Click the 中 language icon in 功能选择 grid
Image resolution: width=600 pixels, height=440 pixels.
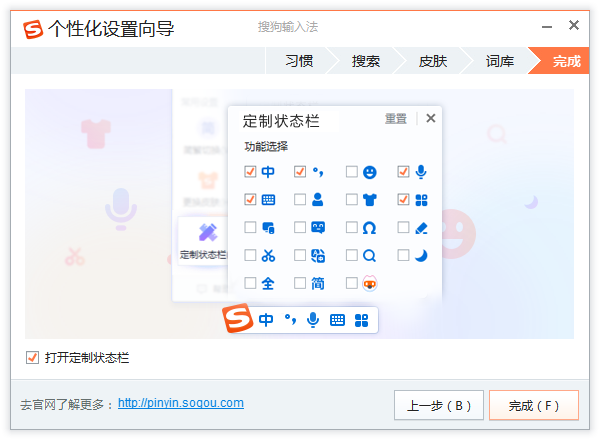(x=268, y=172)
